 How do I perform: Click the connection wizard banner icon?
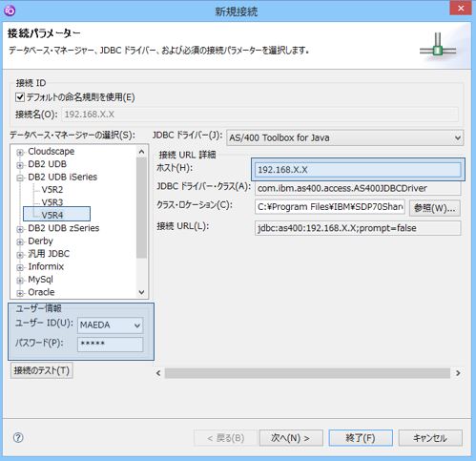438,49
